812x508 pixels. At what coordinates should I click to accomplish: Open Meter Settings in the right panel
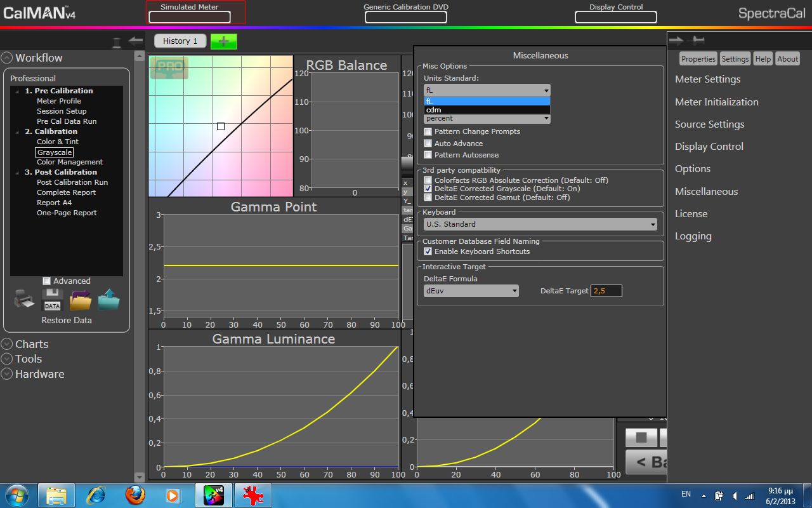(x=707, y=79)
